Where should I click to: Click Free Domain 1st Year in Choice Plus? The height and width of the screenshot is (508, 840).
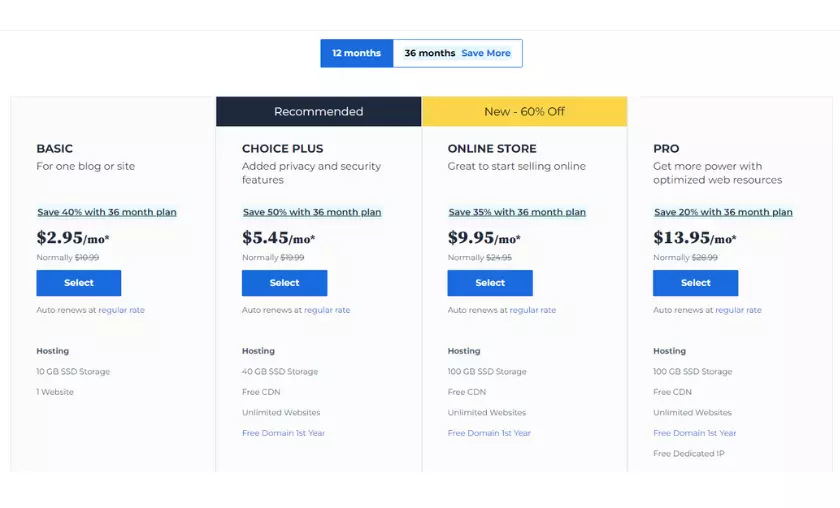[283, 433]
